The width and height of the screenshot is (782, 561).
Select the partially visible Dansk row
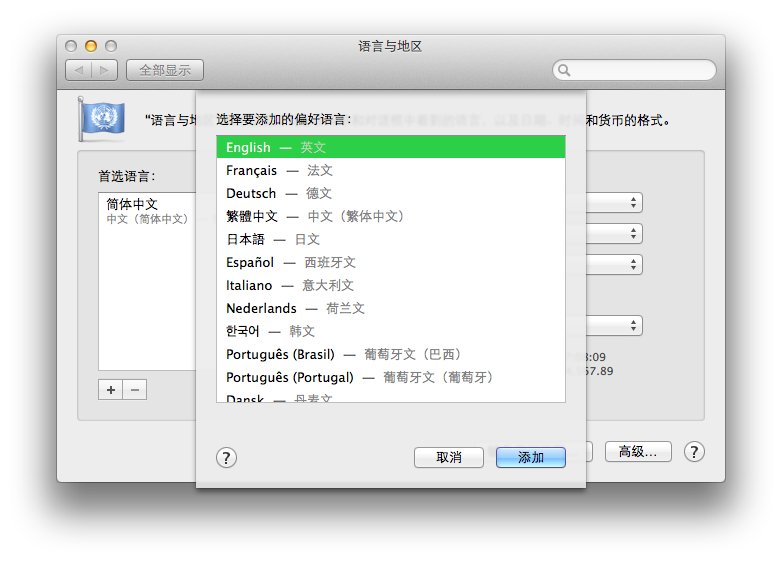[x=391, y=397]
